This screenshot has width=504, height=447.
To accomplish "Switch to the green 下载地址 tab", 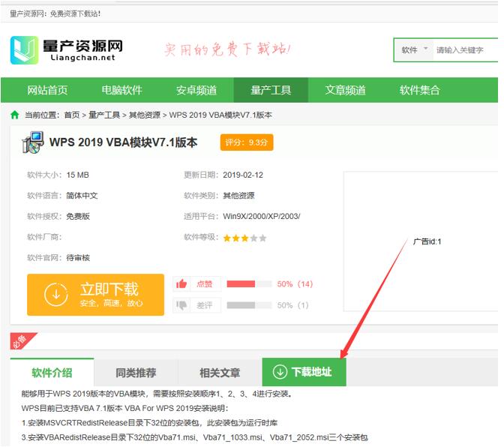I will 304,372.
